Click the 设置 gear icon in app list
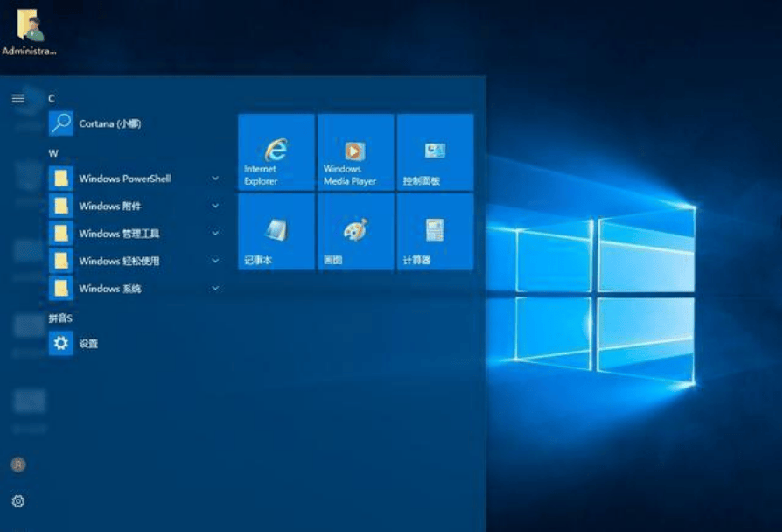Screen dimensions: 783x532 60,344
